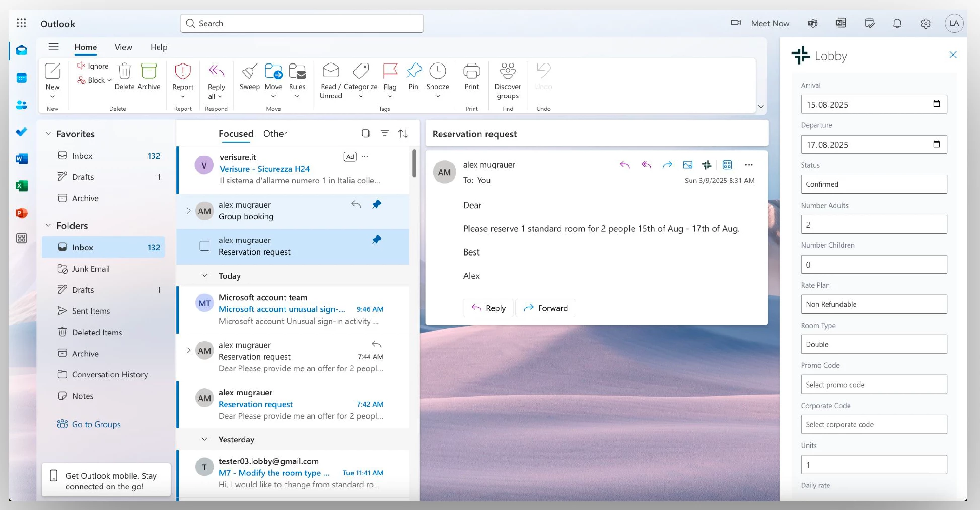Delete the selected message
Viewport: 980px width, 510px height.
[124, 77]
